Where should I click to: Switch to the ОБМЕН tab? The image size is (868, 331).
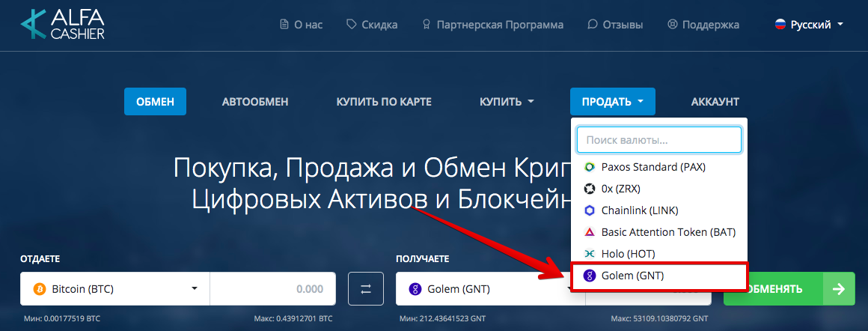point(155,102)
